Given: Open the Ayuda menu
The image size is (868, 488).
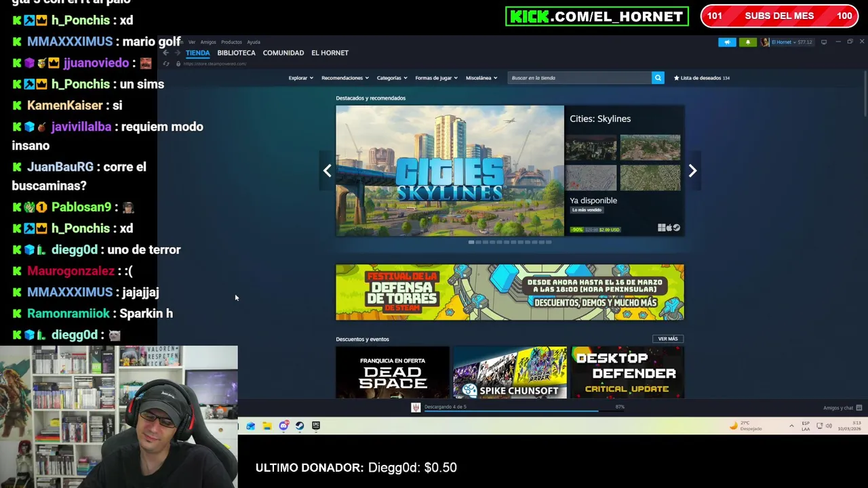Looking at the screenshot, I should tap(254, 42).
